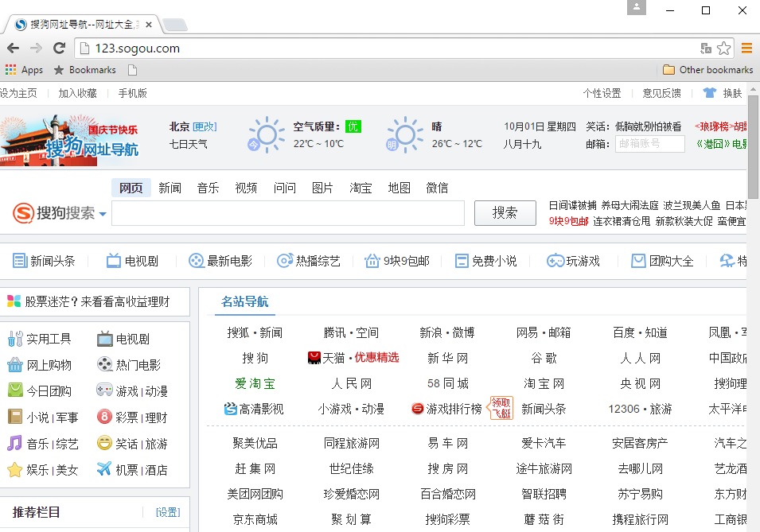The width and height of the screenshot is (760, 532).
Task: Click the 娱乐 star icon in sidebar
Action: click(x=15, y=469)
